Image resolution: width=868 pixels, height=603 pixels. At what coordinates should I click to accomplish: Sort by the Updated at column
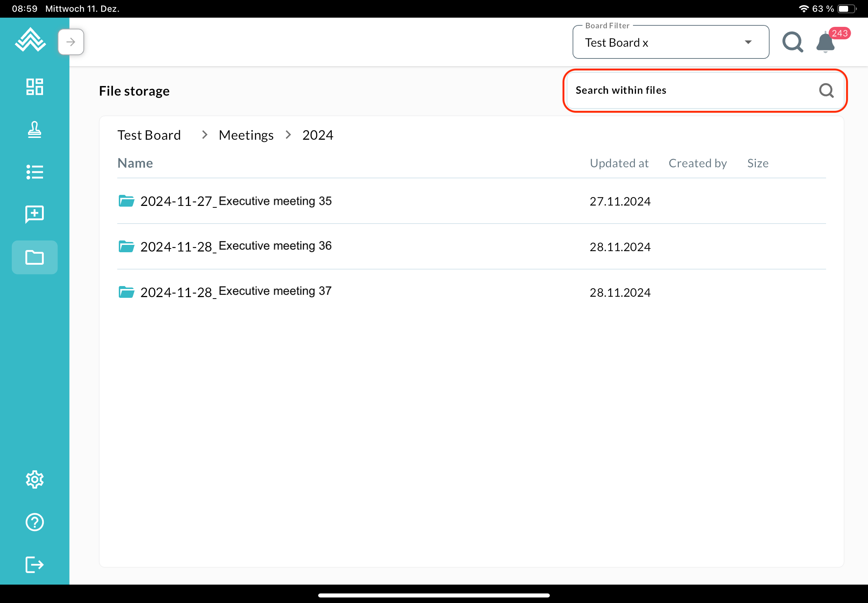[x=619, y=163]
